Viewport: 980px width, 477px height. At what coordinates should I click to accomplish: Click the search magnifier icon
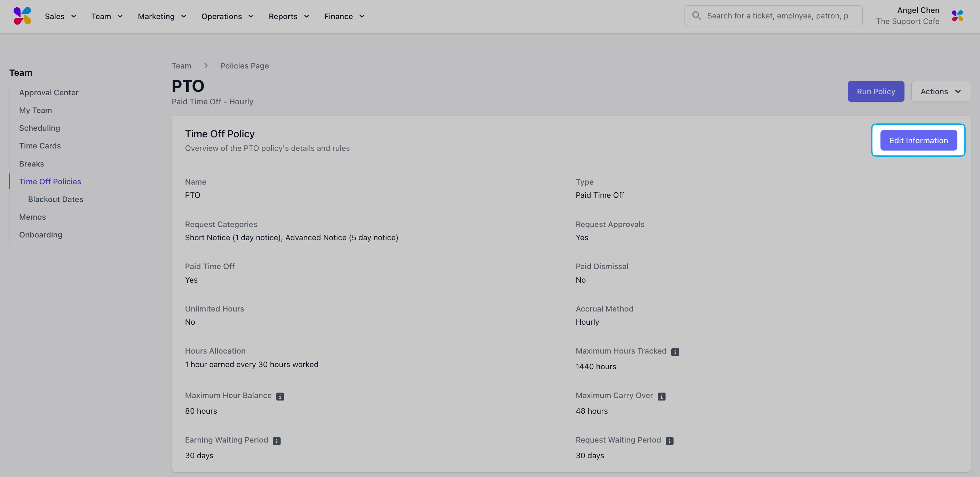click(x=696, y=16)
